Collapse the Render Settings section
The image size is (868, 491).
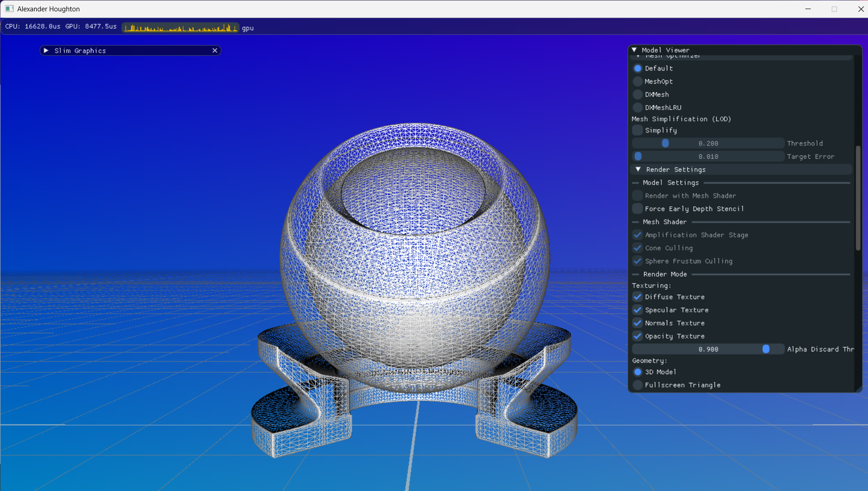[638, 169]
